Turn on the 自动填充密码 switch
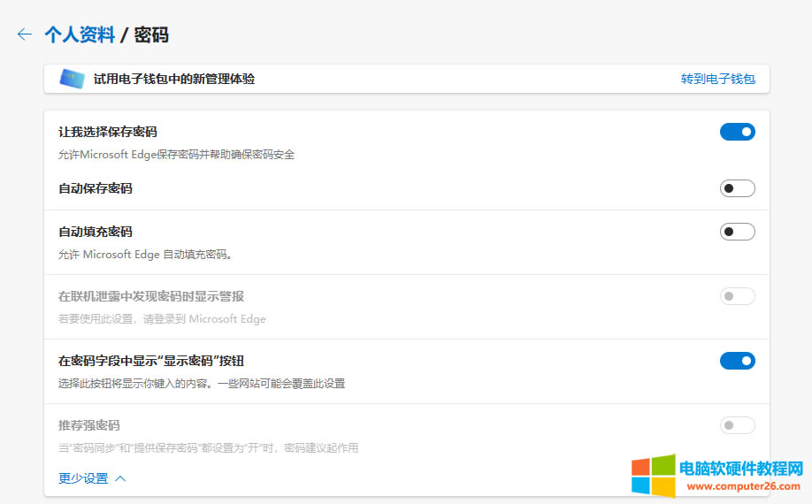 click(737, 232)
